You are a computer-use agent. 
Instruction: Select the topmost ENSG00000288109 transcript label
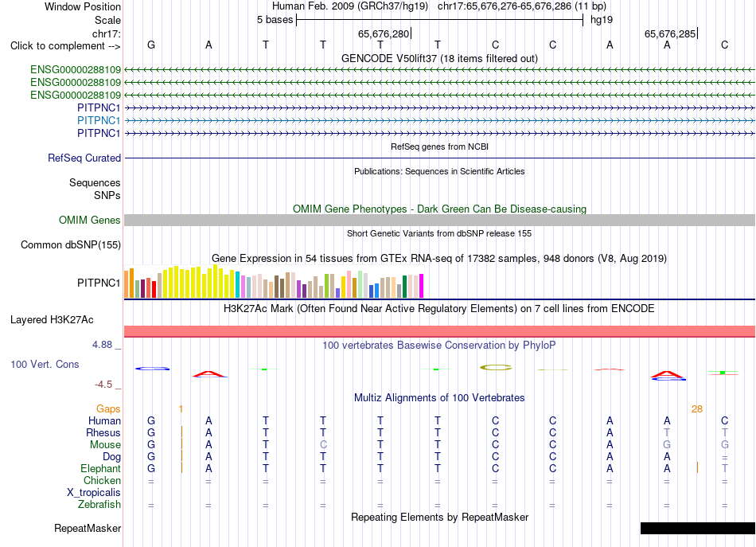click(76, 70)
